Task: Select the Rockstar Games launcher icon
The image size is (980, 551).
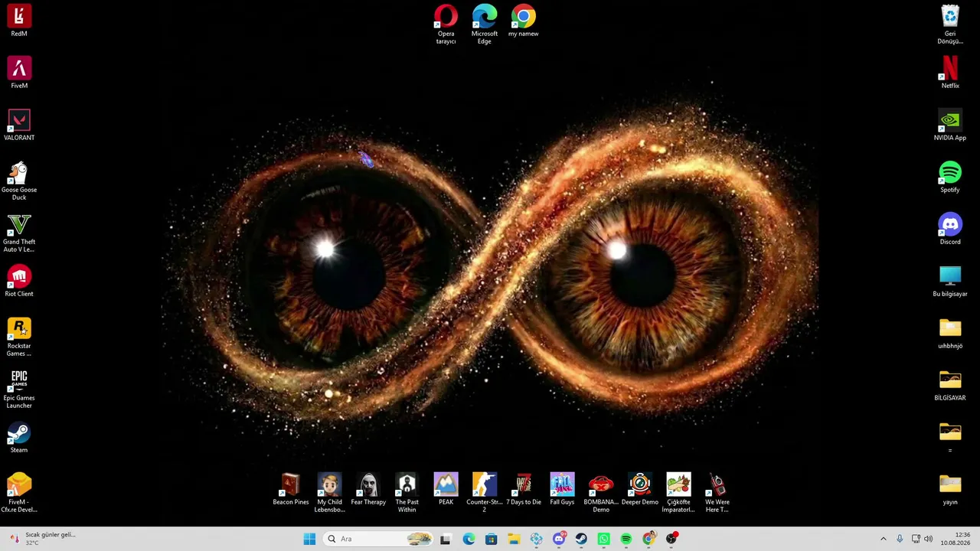Action: point(19,337)
